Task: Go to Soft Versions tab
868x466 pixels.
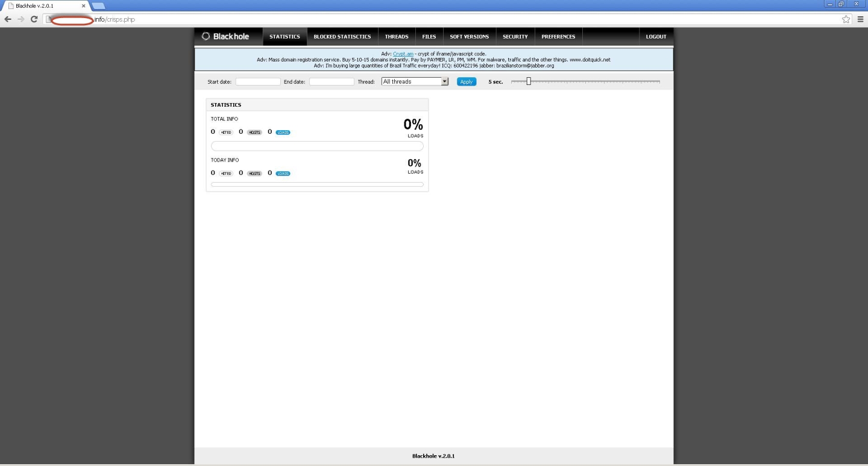Action: (x=470, y=37)
